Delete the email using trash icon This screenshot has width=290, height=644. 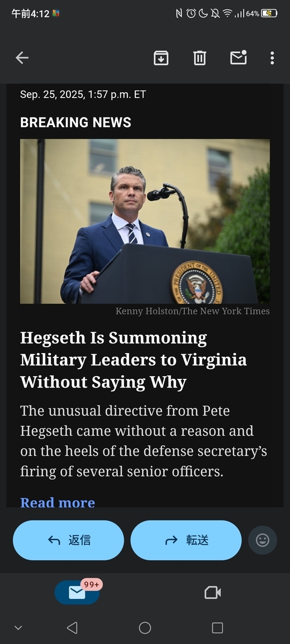(x=200, y=58)
